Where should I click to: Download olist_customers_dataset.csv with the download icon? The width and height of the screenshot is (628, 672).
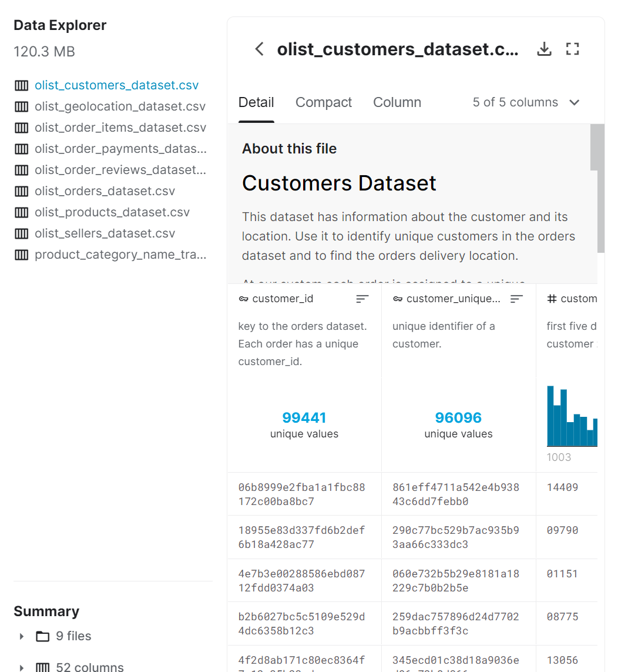point(544,49)
